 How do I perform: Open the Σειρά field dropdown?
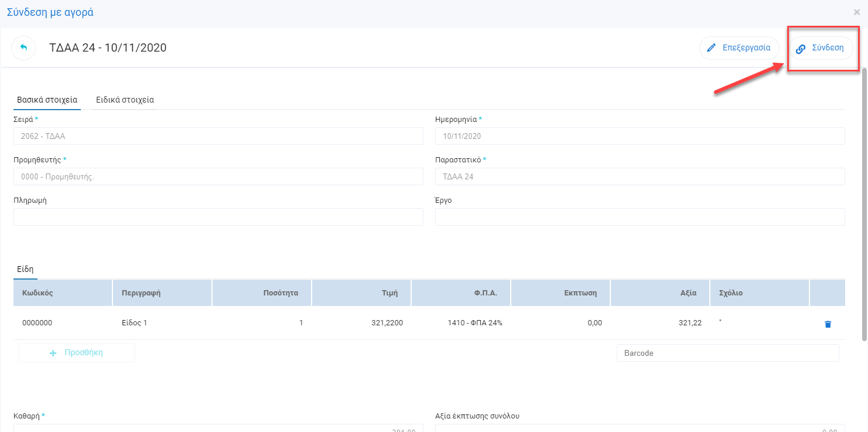218,136
